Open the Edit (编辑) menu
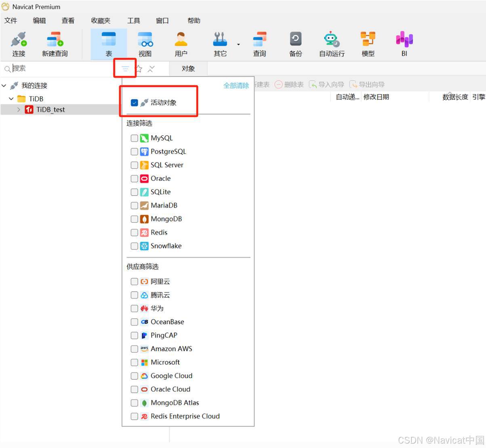486x448 pixels. tap(39, 21)
